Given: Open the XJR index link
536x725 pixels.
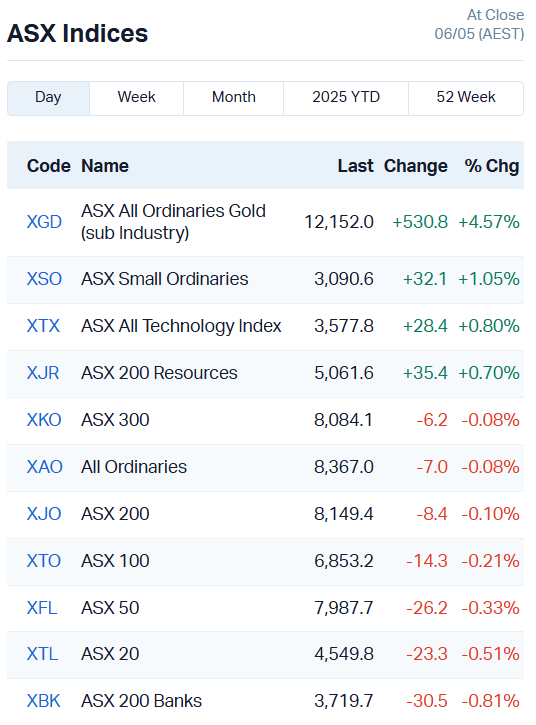Looking at the screenshot, I should pyautogui.click(x=43, y=373).
